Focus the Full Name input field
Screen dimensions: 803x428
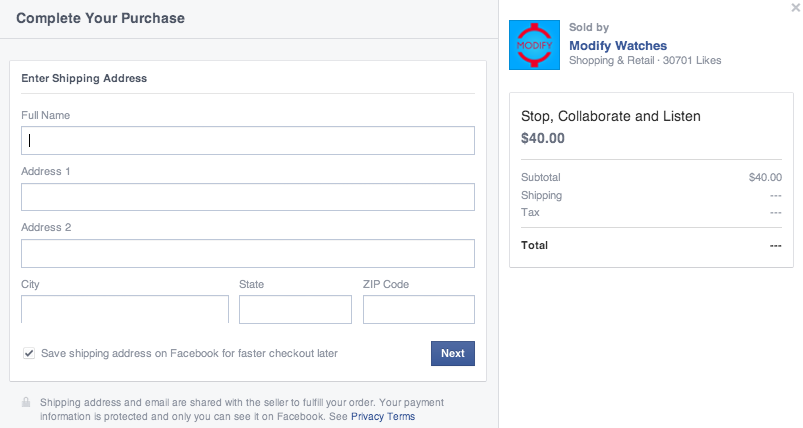click(248, 140)
